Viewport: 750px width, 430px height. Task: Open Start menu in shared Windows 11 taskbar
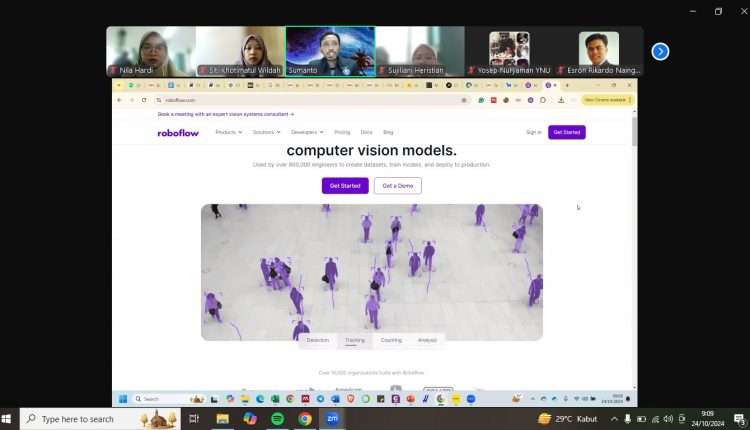[x=123, y=399]
